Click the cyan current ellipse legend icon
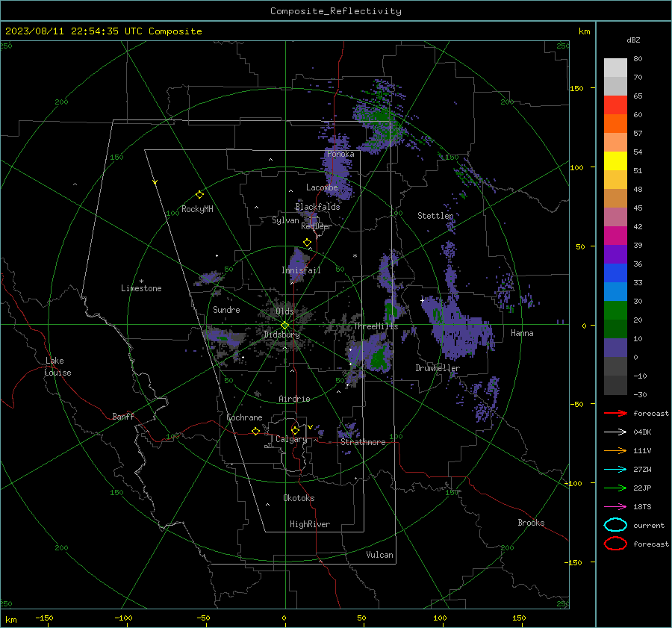This screenshot has width=672, height=628. point(615,525)
